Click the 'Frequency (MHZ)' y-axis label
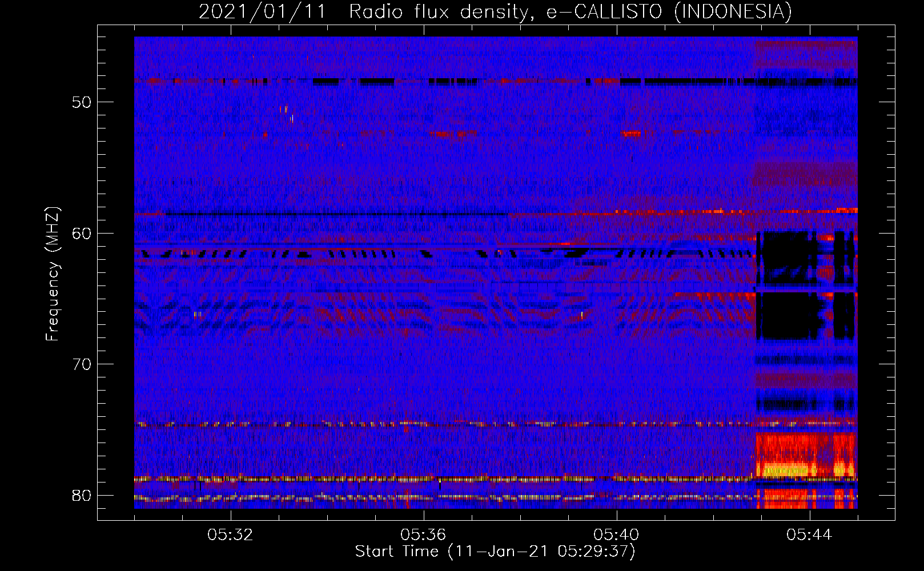 pos(53,274)
